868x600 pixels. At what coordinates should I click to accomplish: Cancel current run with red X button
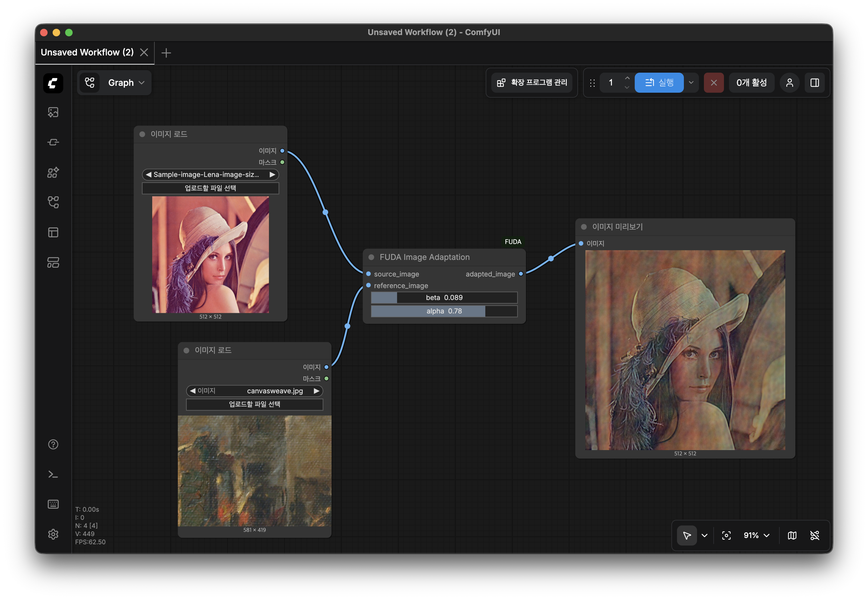click(714, 83)
